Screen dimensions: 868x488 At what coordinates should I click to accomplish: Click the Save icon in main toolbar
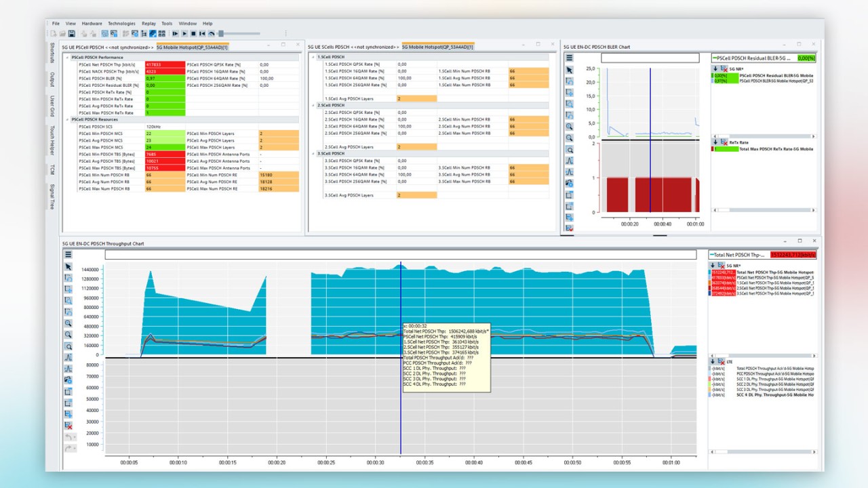pyautogui.click(x=71, y=33)
